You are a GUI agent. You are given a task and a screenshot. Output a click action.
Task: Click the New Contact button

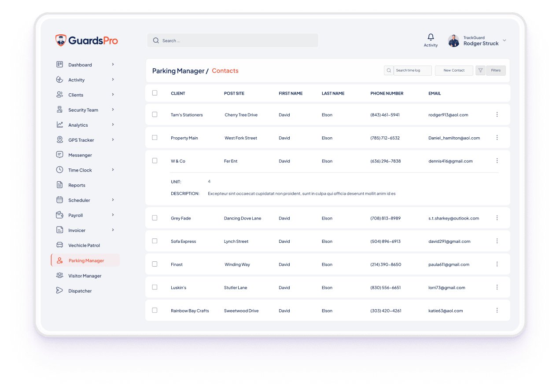(x=454, y=70)
